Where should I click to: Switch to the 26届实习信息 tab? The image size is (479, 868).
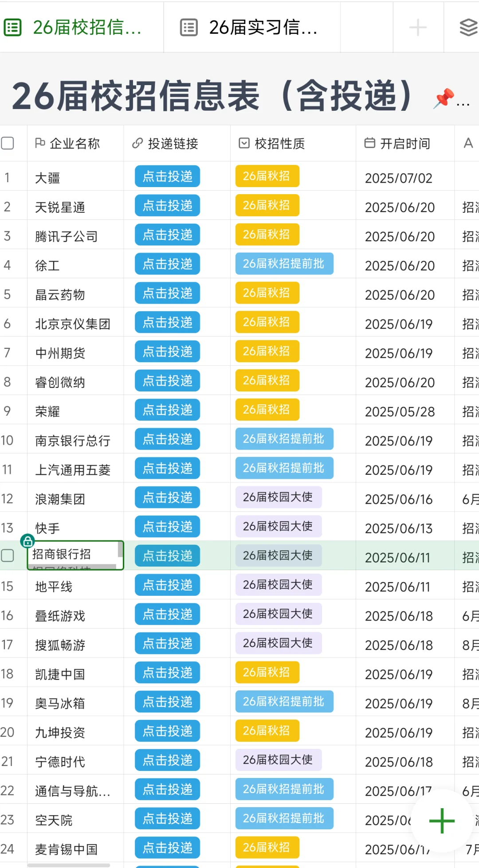(252, 27)
